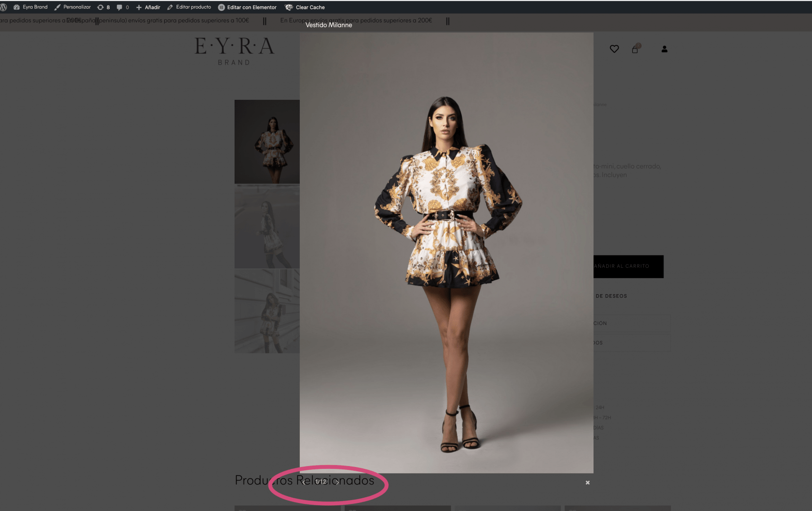Go to previous lightbox image arrow
Viewport: 812px width, 511px height.
(x=304, y=482)
